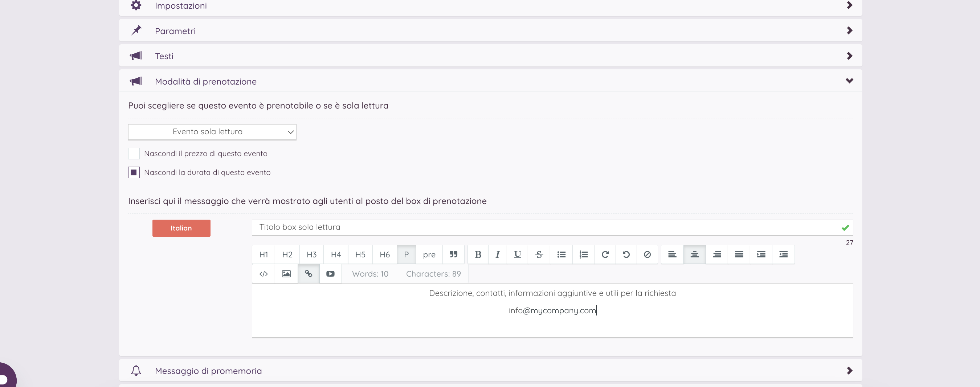Uncheck Nascondi la durata di questo evento
The width and height of the screenshot is (980, 387).
(134, 172)
